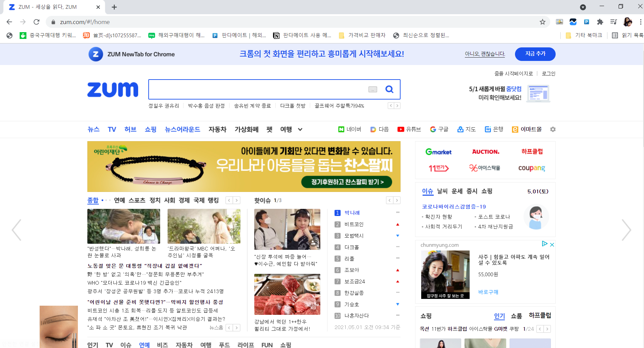Open 기타 북마크 bookmarks folder
This screenshot has height=348, width=644.
point(584,35)
